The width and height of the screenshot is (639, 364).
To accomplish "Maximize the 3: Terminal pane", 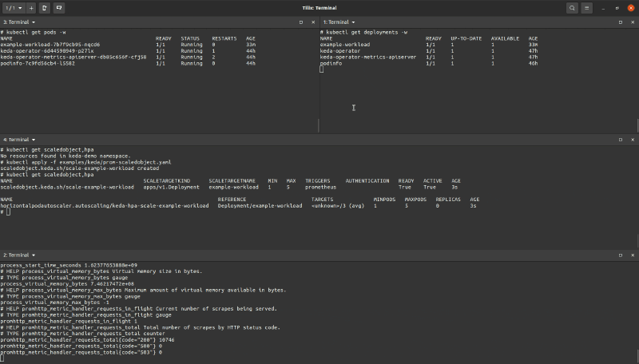I will point(301,22).
